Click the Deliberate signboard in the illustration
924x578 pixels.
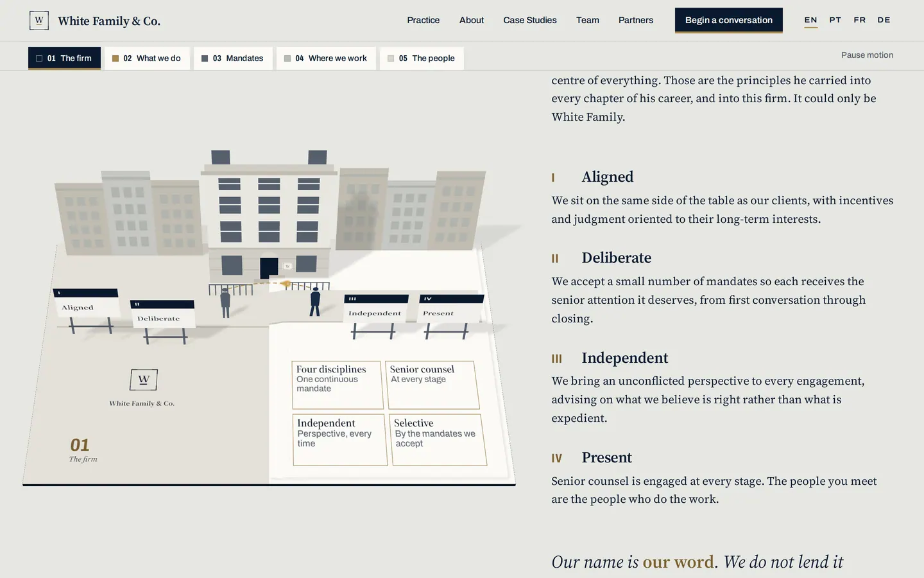click(163, 314)
